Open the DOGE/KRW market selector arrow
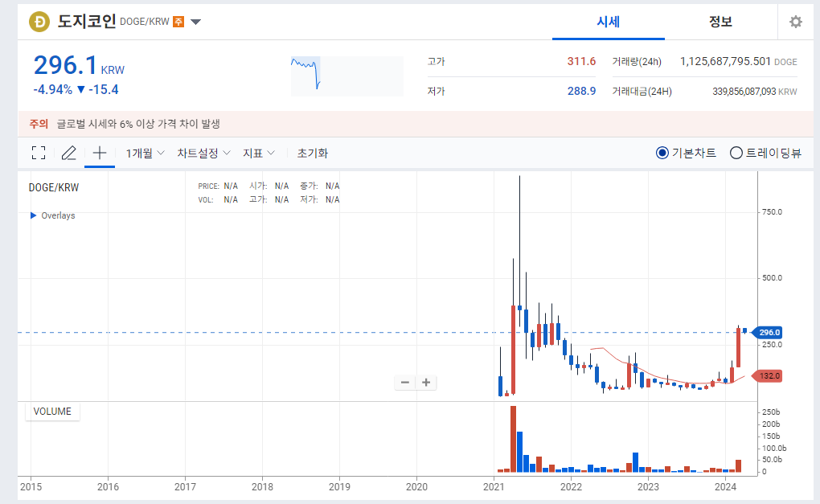The height and width of the screenshot is (504, 820). 196,22
